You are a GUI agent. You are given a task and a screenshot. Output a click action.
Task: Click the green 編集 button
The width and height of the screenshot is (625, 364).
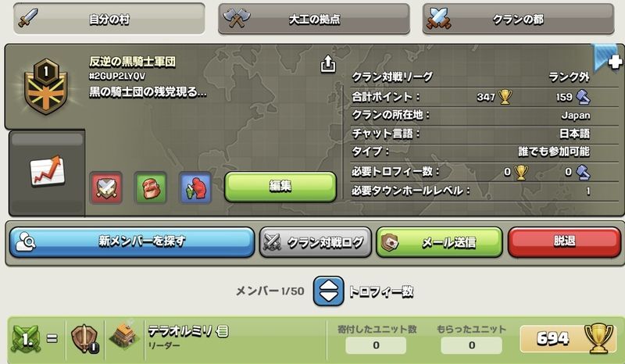pos(280,187)
